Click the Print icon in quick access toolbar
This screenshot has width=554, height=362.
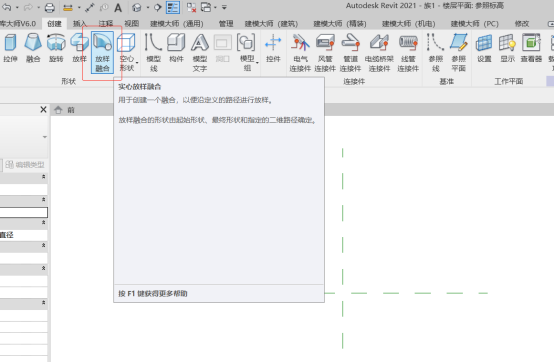point(50,7)
